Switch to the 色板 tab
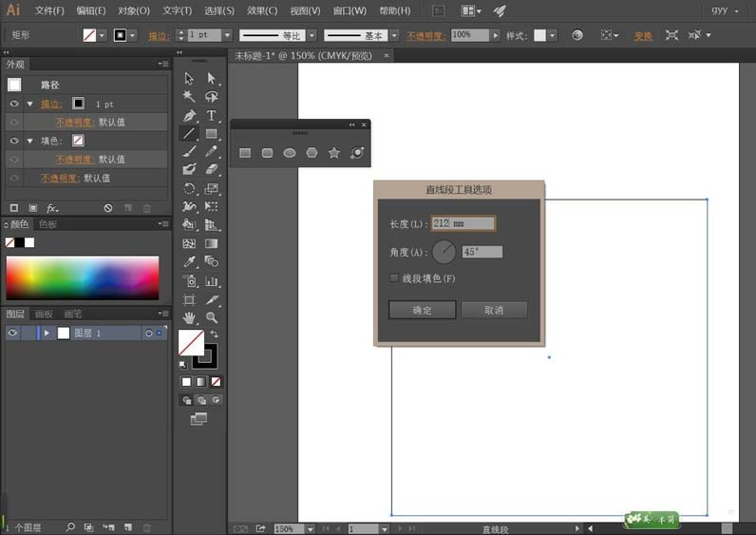The image size is (756, 535). [47, 224]
